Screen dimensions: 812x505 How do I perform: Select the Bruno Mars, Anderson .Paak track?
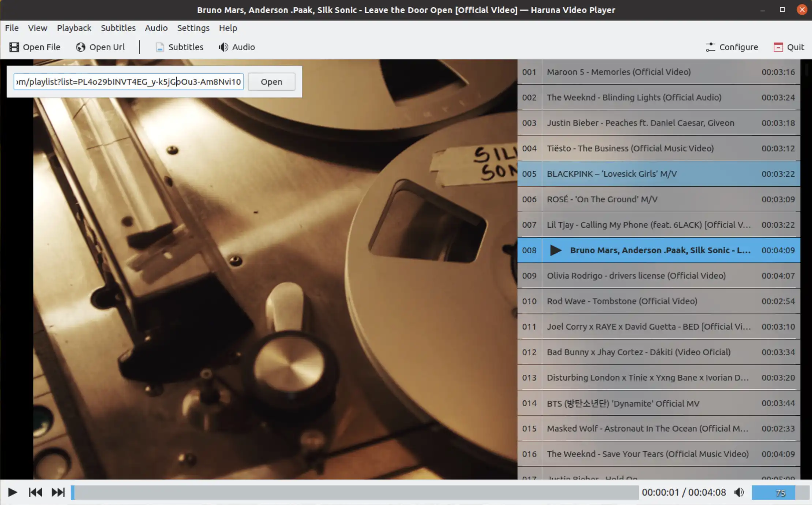coord(659,250)
